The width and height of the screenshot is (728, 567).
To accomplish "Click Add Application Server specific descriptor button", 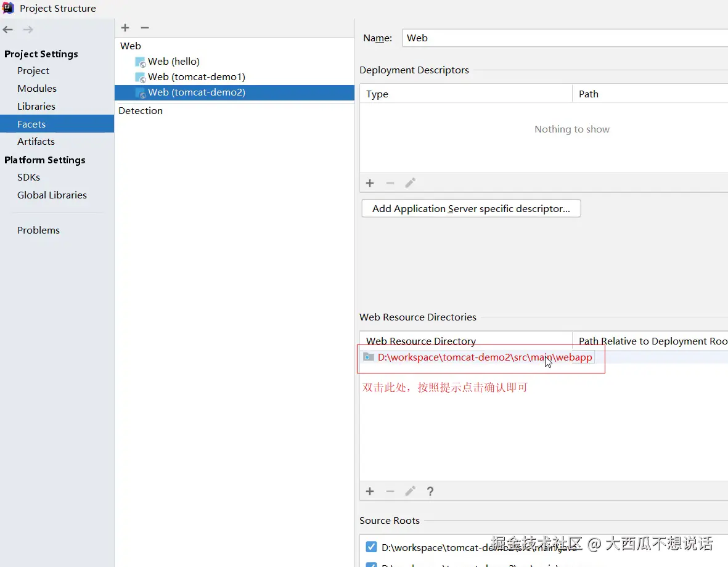I will pyautogui.click(x=471, y=208).
